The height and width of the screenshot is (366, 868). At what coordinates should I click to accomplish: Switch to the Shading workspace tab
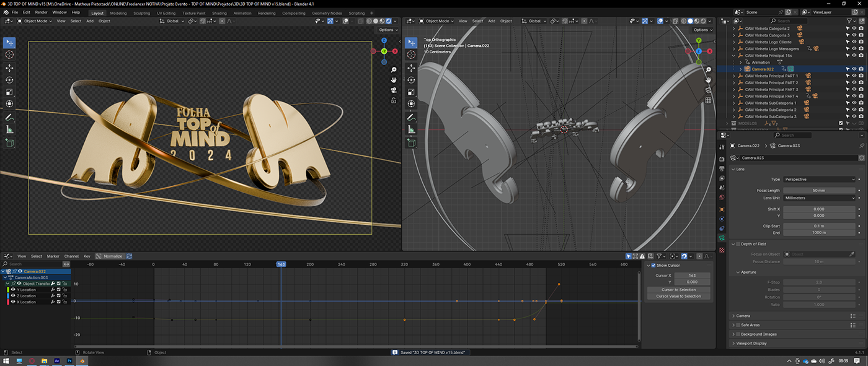(x=219, y=13)
